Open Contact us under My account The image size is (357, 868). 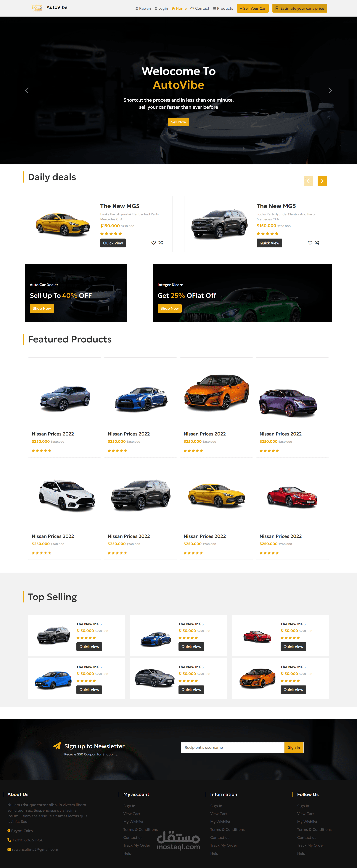coord(133,838)
